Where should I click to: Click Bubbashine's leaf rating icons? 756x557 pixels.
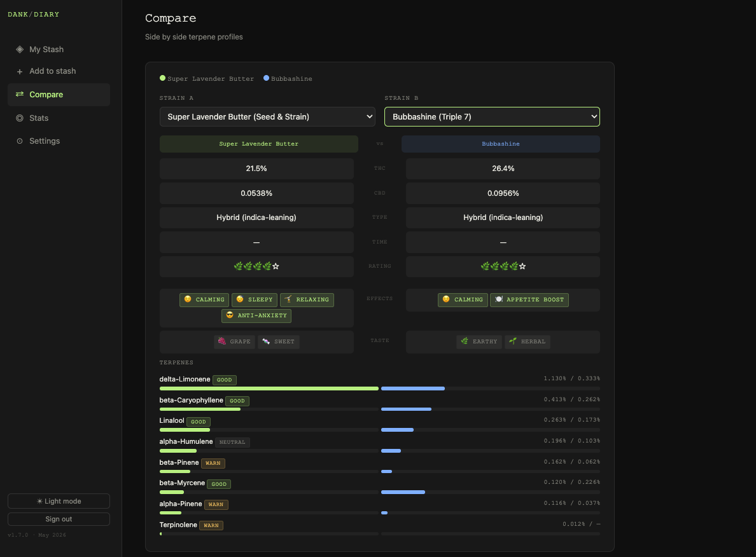(503, 266)
